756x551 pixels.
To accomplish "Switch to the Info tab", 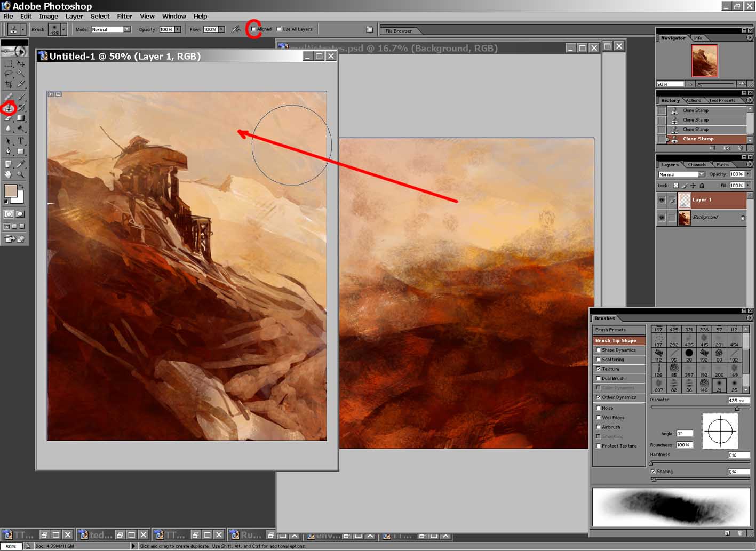I will [x=698, y=38].
